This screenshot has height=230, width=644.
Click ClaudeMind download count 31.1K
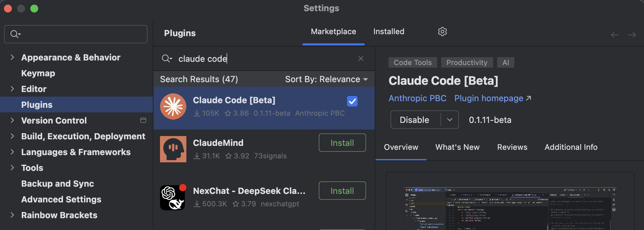207,156
